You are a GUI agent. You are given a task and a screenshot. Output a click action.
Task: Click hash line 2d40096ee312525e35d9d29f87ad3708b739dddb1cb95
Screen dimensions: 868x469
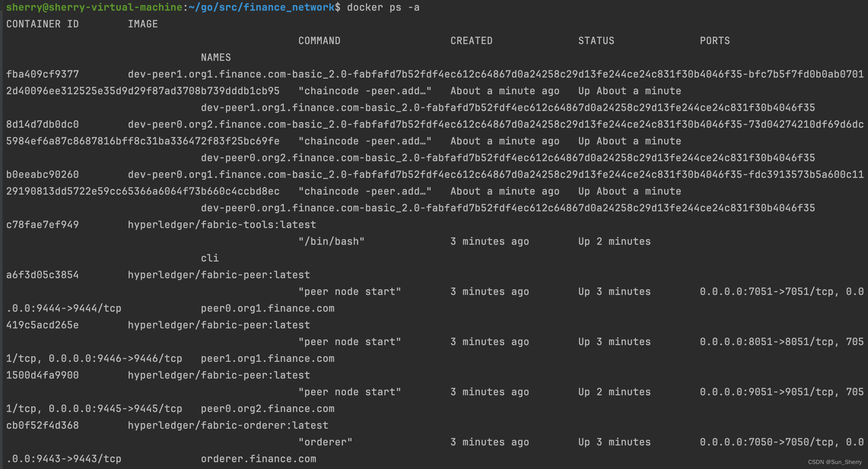pos(143,91)
